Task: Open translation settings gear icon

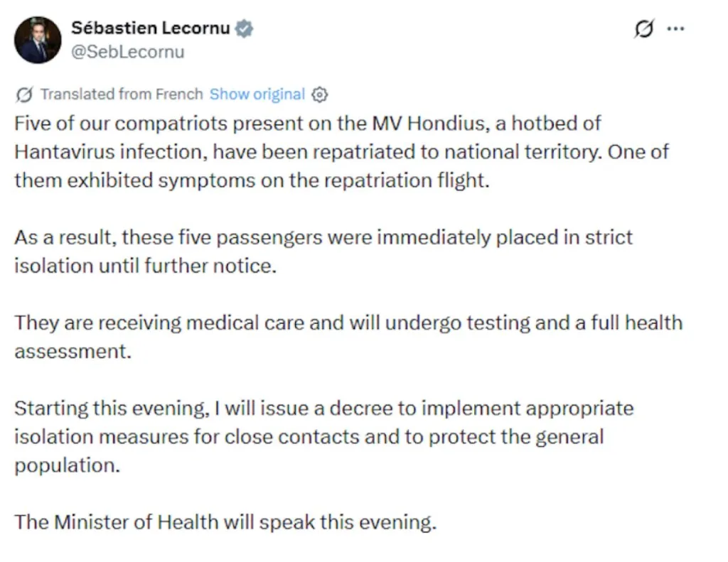Action: tap(319, 94)
